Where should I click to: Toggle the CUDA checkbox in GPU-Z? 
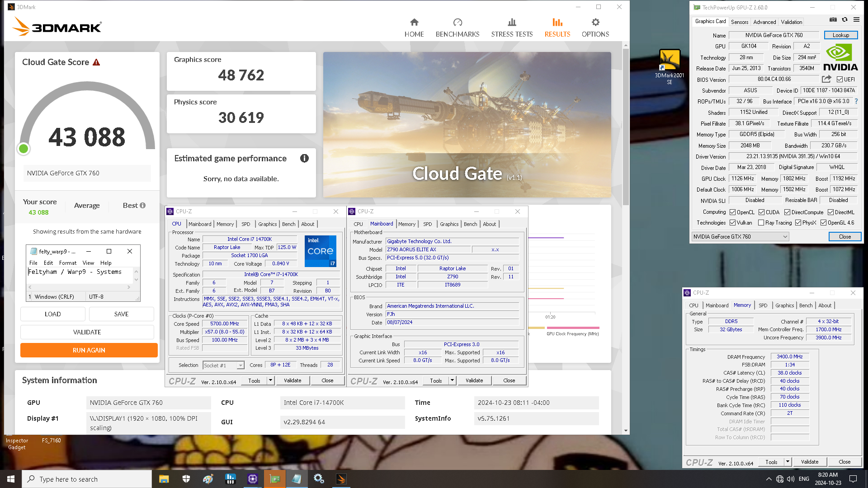click(761, 212)
